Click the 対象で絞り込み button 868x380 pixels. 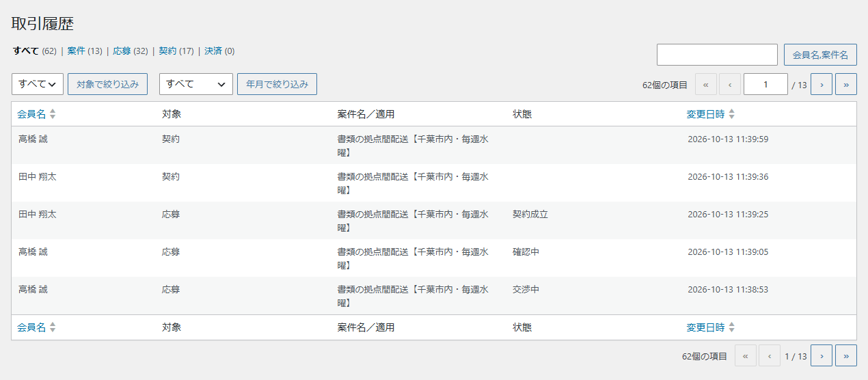pos(107,84)
